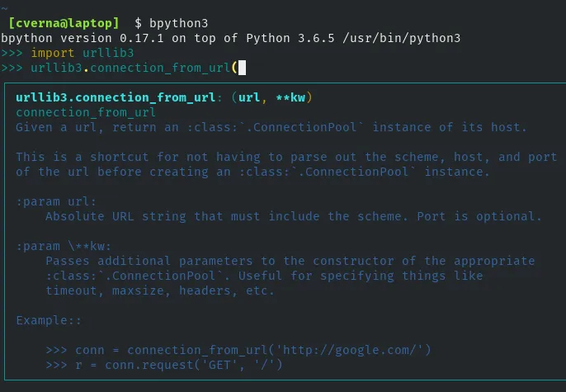The width and height of the screenshot is (566, 392).
Task: Click the text cursor after connection_from_url(
Action: pyautogui.click(x=242, y=68)
